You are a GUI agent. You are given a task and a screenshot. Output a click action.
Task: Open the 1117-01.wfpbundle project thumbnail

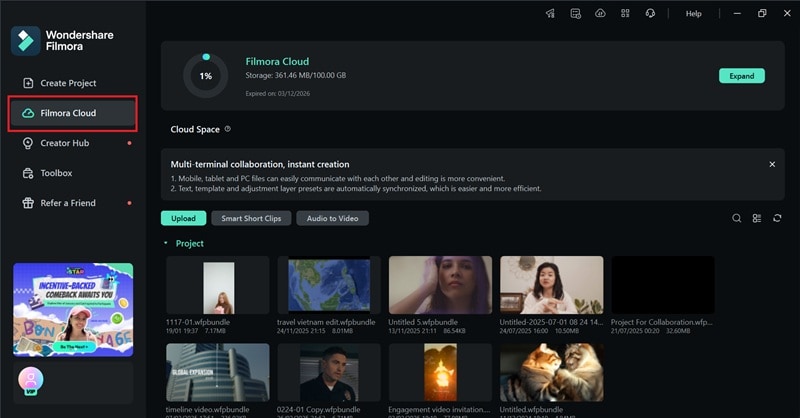pyautogui.click(x=218, y=285)
